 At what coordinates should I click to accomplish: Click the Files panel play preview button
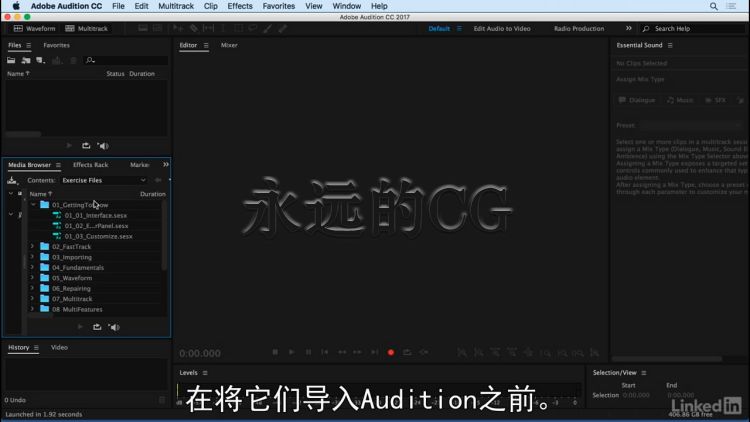pos(69,145)
